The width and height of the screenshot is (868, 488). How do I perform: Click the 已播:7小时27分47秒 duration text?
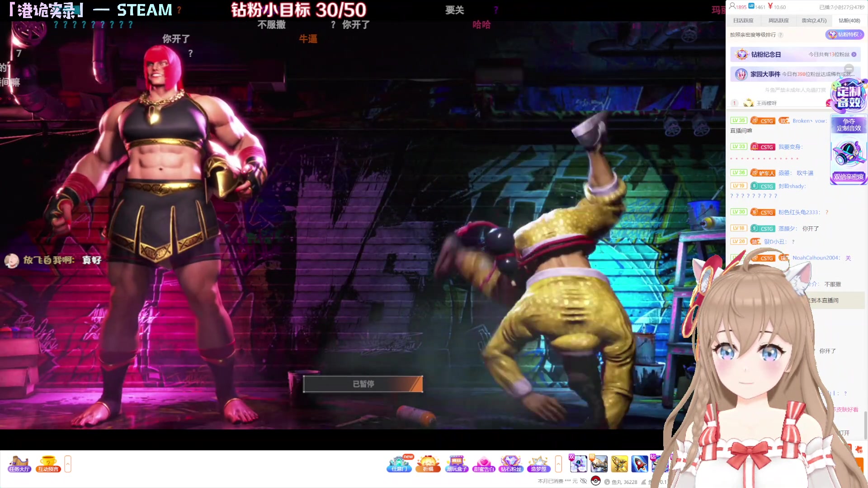[x=842, y=7]
